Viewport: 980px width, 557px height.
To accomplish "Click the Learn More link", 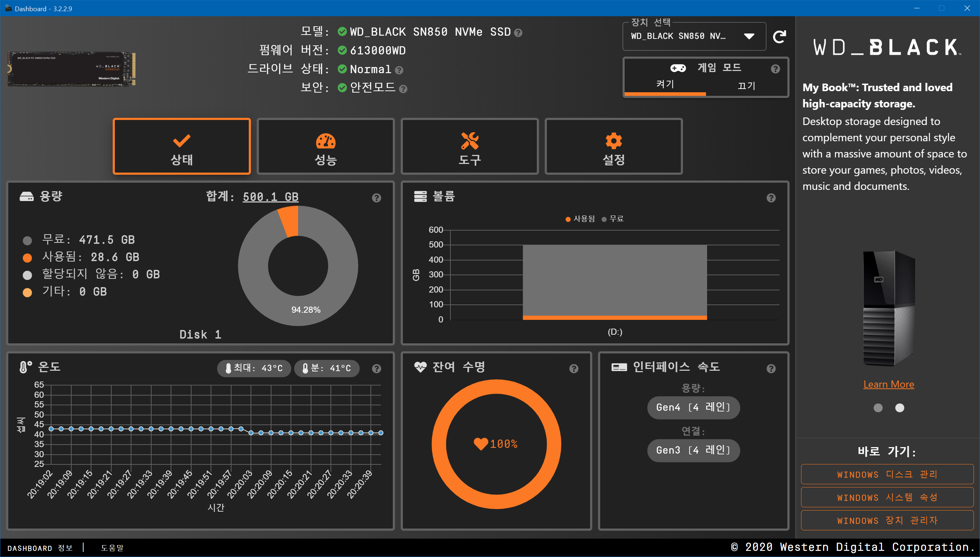I will (889, 384).
